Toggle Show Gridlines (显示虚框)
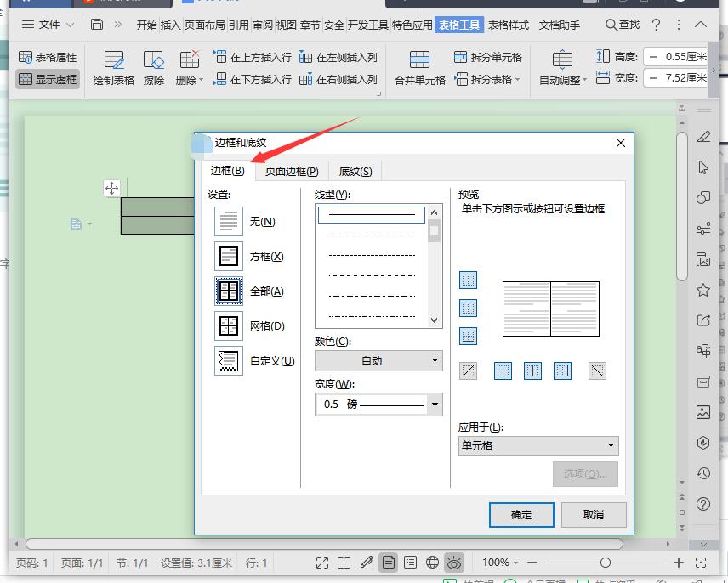 tap(48, 79)
